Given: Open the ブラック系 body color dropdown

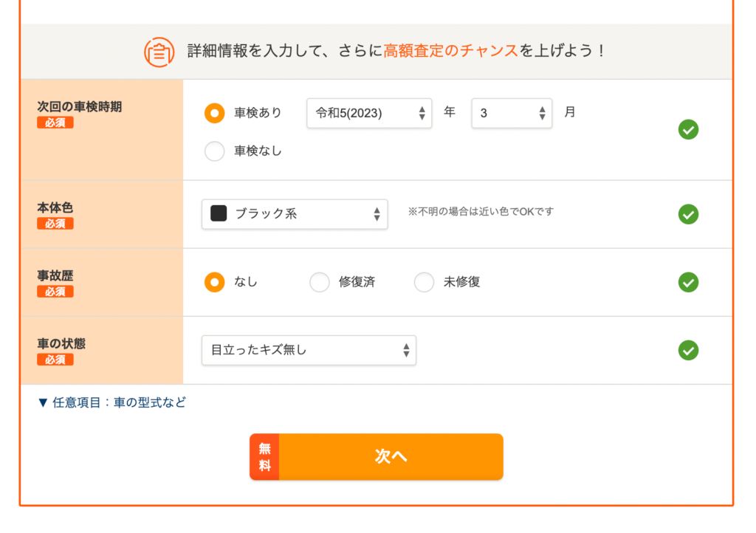Looking at the screenshot, I should coord(295,214).
